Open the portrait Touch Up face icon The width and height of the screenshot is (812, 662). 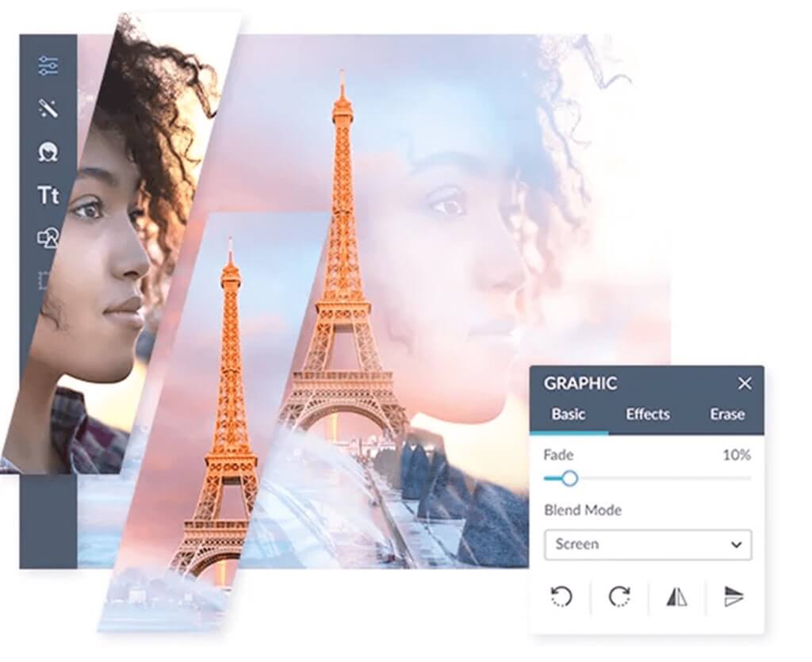[48, 151]
